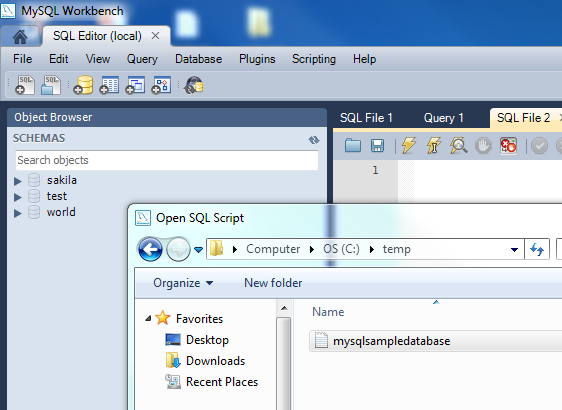Click the stop execution hand icon

pos(483,146)
